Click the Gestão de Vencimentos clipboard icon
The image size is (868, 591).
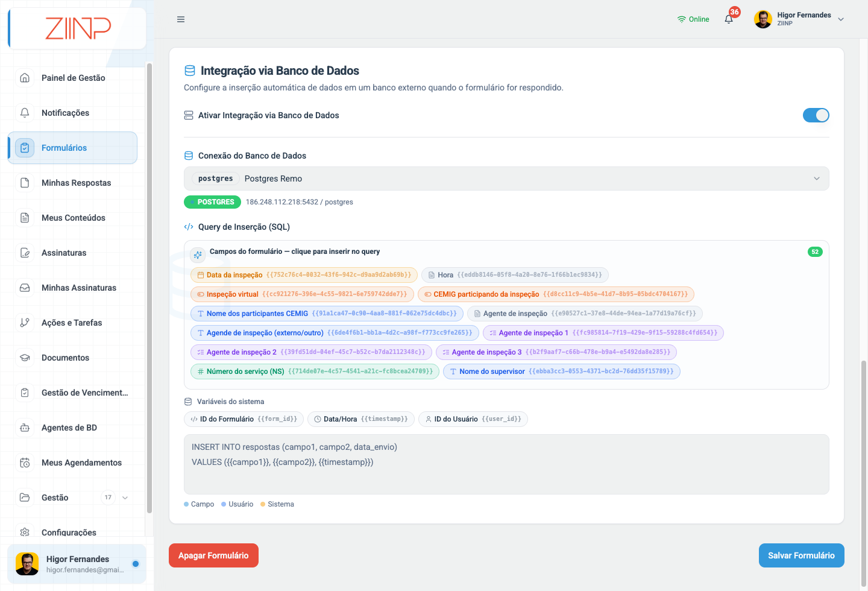pos(25,393)
